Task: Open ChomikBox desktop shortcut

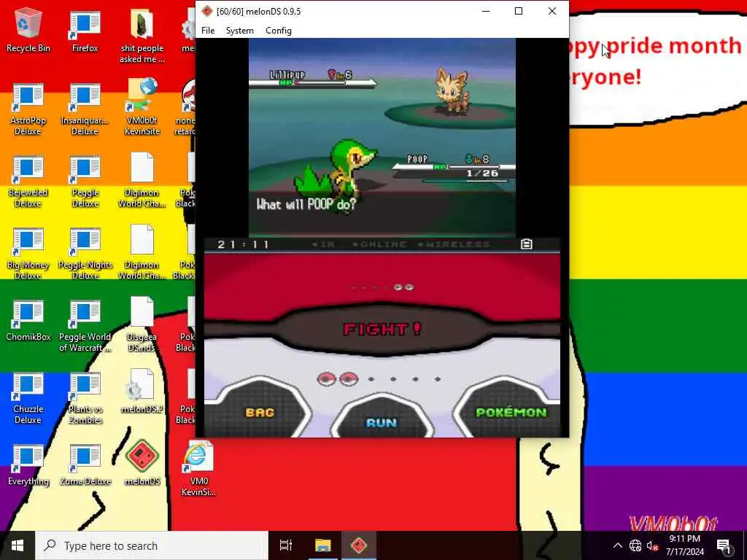Action: (x=28, y=321)
